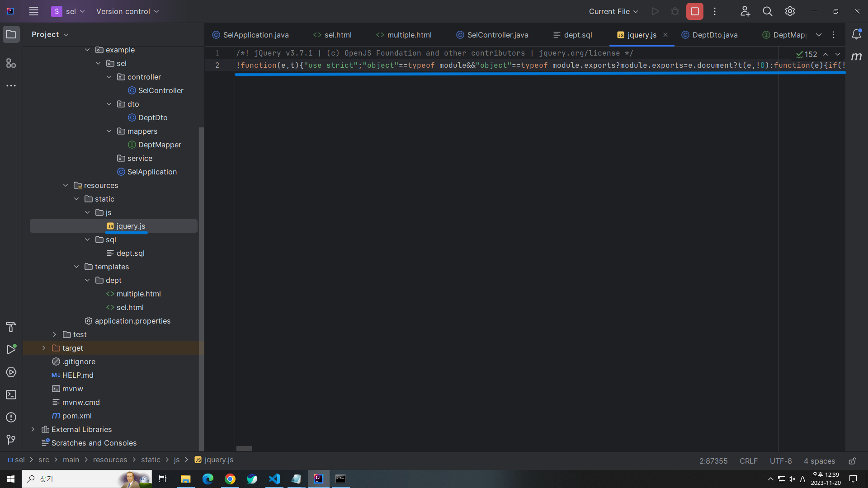
Task: Open the Structure tool window icon
Action: [x=11, y=63]
